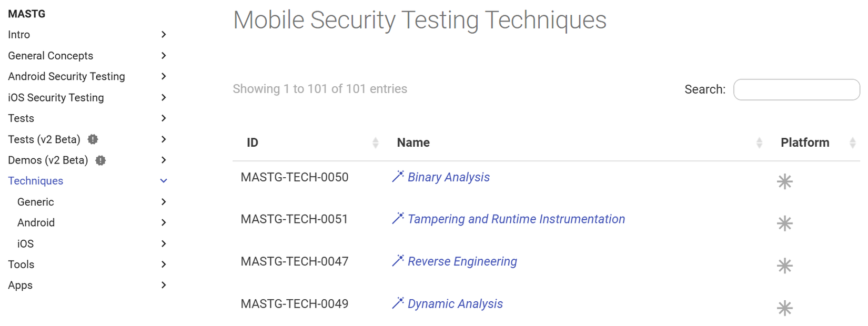
Task: Expand the Tools section chevron
Action: (164, 264)
